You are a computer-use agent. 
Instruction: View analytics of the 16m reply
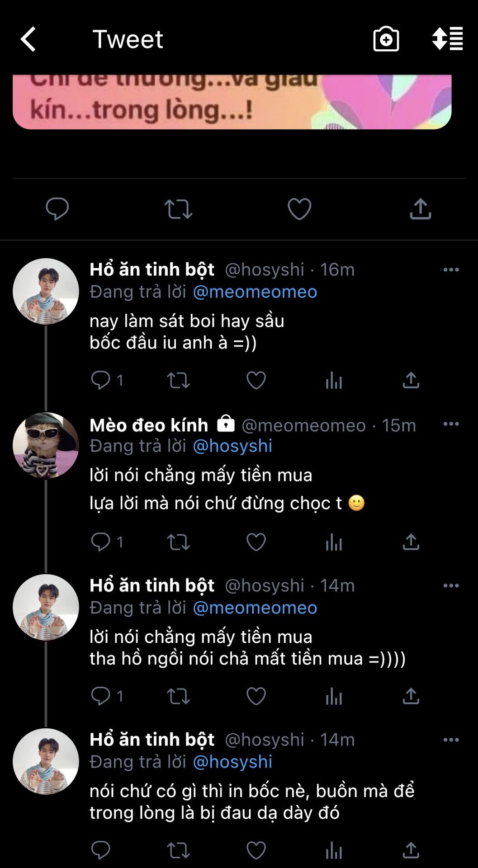click(334, 380)
